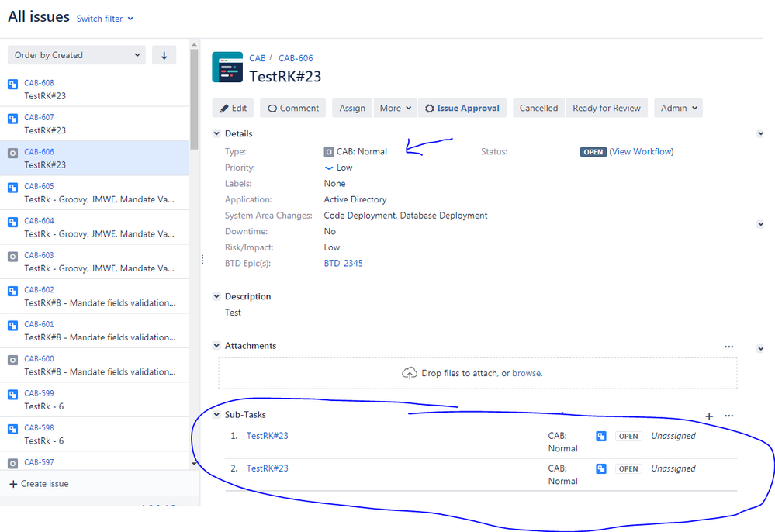Click the browse link in Attachments
Screen dimensions: 775x532
(x=527, y=374)
